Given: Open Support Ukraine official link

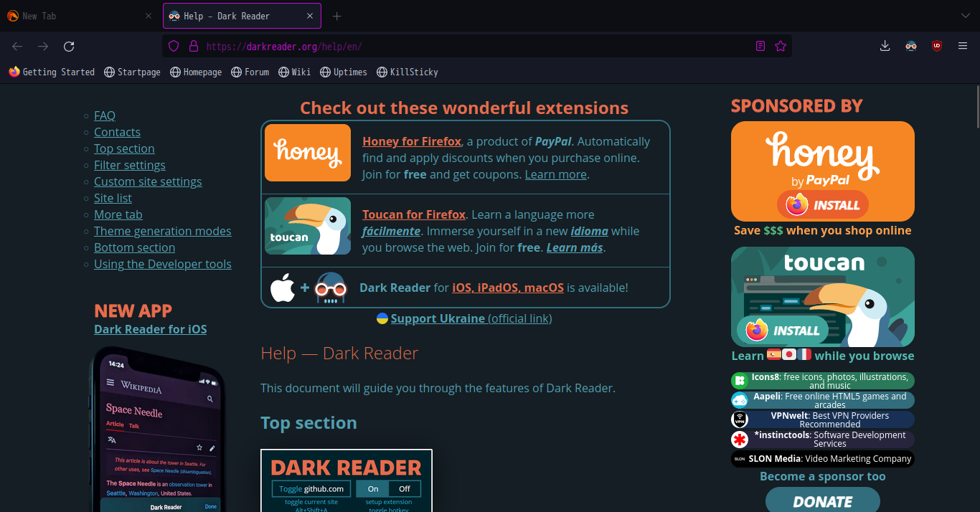Looking at the screenshot, I should (471, 318).
